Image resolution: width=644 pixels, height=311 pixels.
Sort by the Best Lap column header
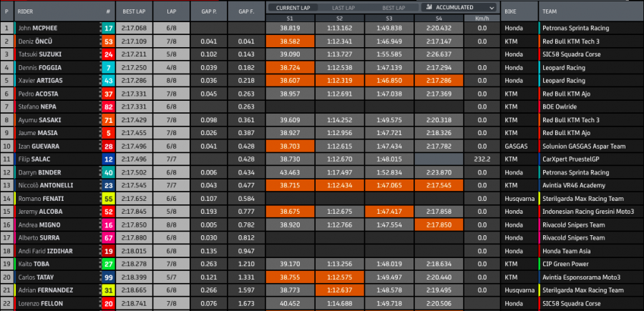tap(135, 11)
